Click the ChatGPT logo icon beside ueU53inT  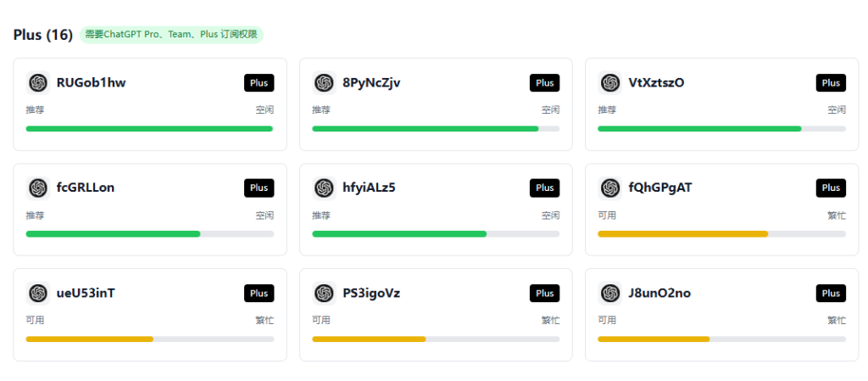tap(37, 293)
